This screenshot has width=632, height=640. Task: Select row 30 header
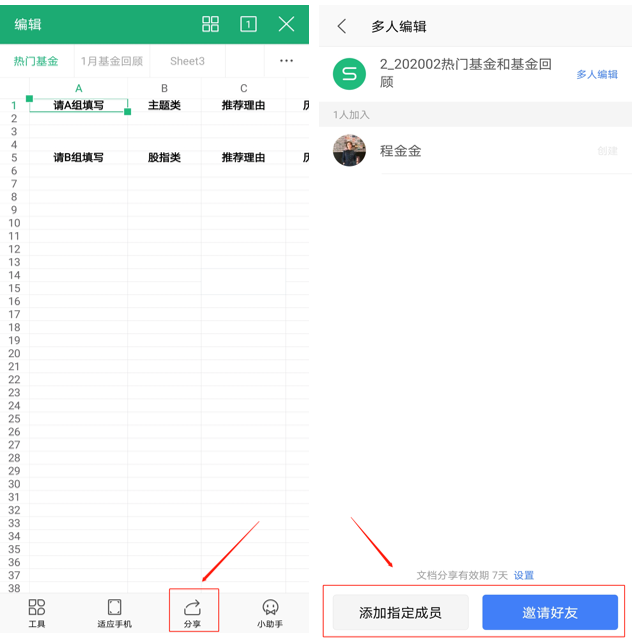(x=14, y=484)
